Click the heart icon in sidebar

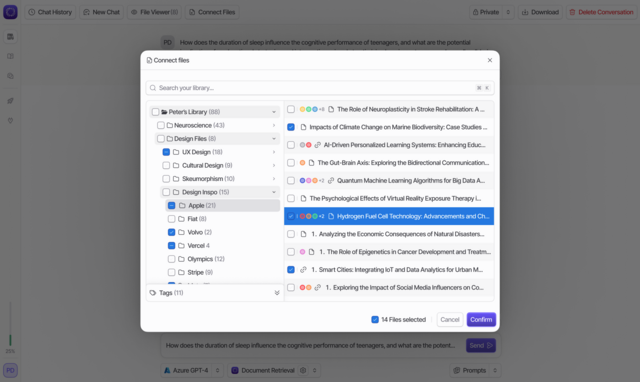10,121
